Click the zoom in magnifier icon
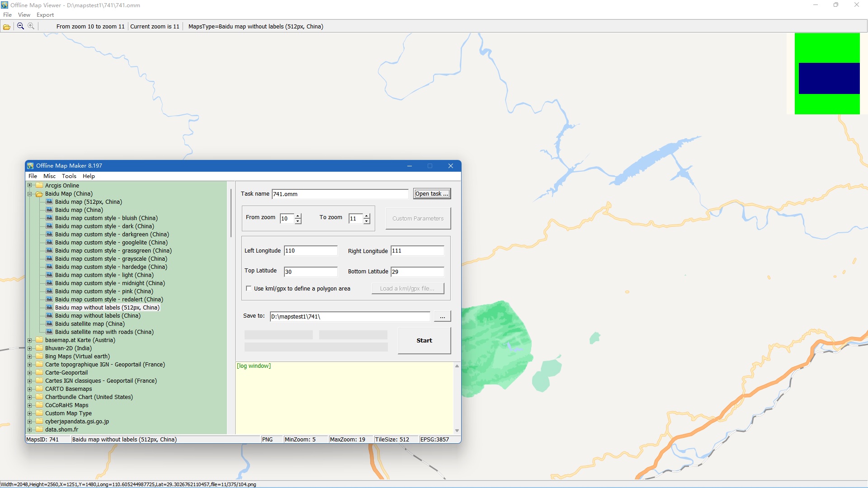Viewport: 868px width, 488px height. coord(31,26)
